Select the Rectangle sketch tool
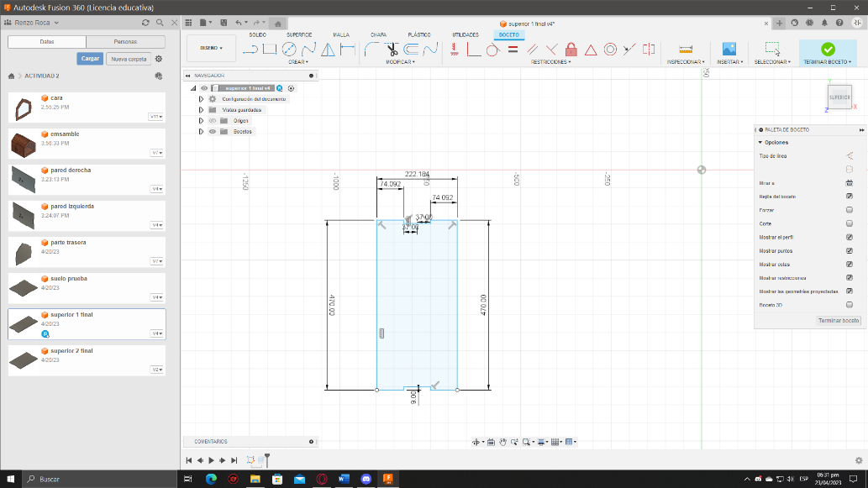This screenshot has width=868, height=488. (x=269, y=49)
